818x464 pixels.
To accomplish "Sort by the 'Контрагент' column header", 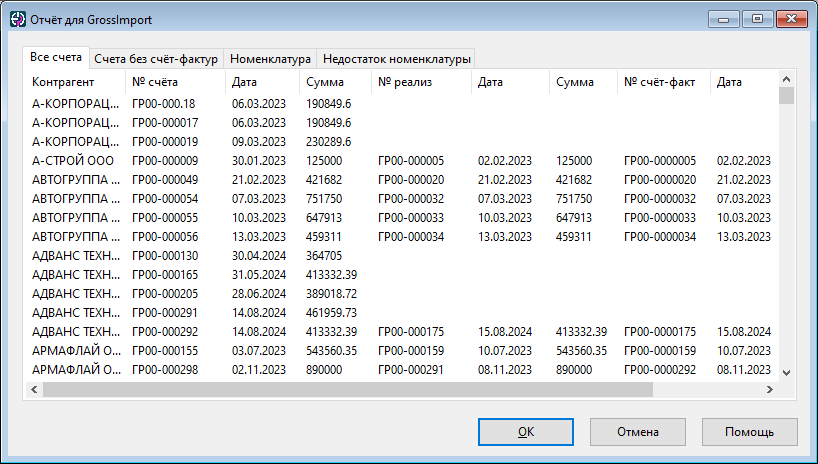I will (x=76, y=82).
